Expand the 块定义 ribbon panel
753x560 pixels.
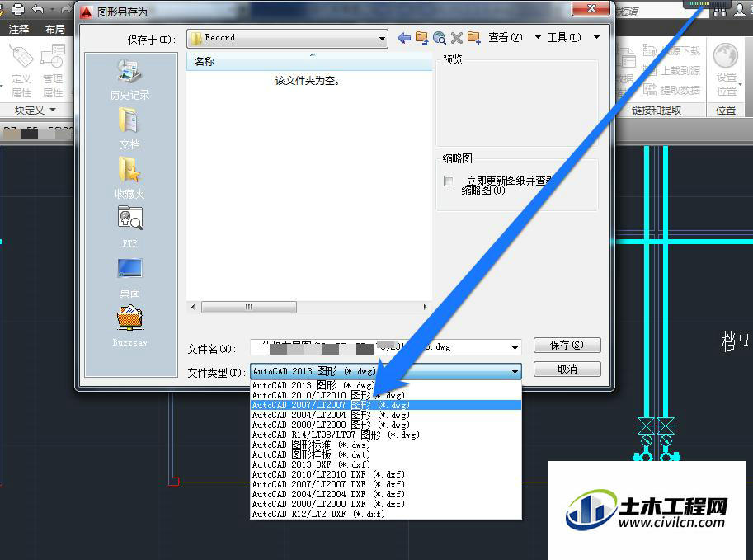coord(35,110)
